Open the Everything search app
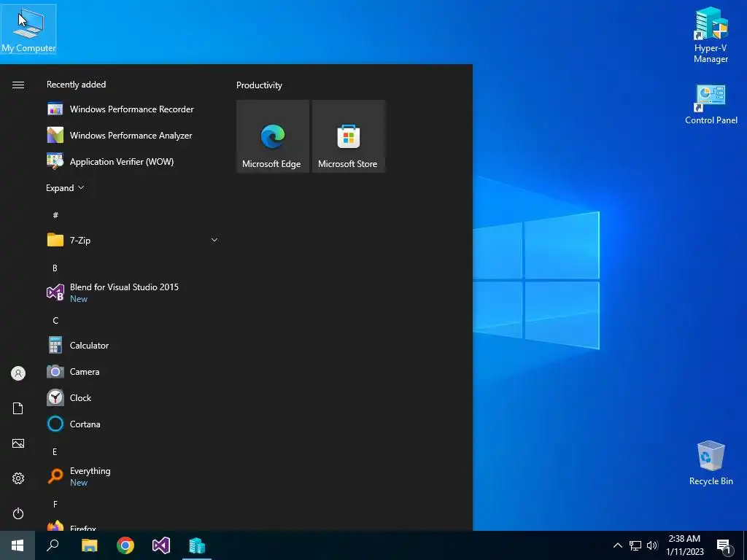 pos(133,476)
